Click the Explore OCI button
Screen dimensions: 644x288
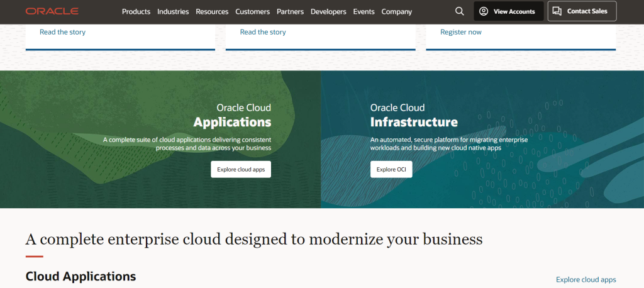point(391,169)
